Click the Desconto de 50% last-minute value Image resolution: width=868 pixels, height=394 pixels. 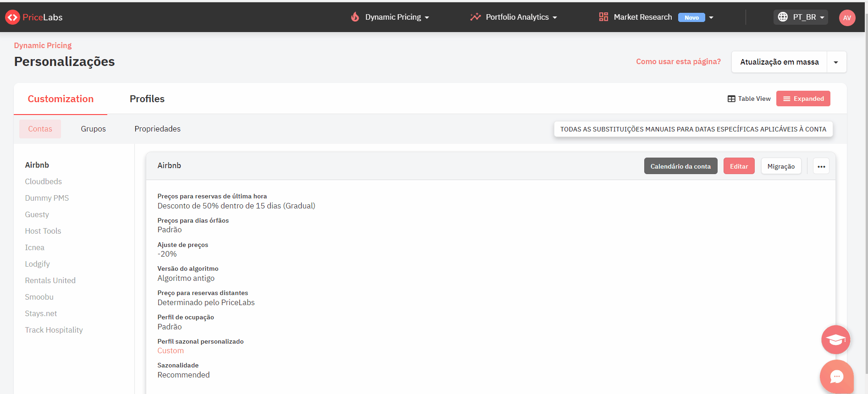(236, 206)
